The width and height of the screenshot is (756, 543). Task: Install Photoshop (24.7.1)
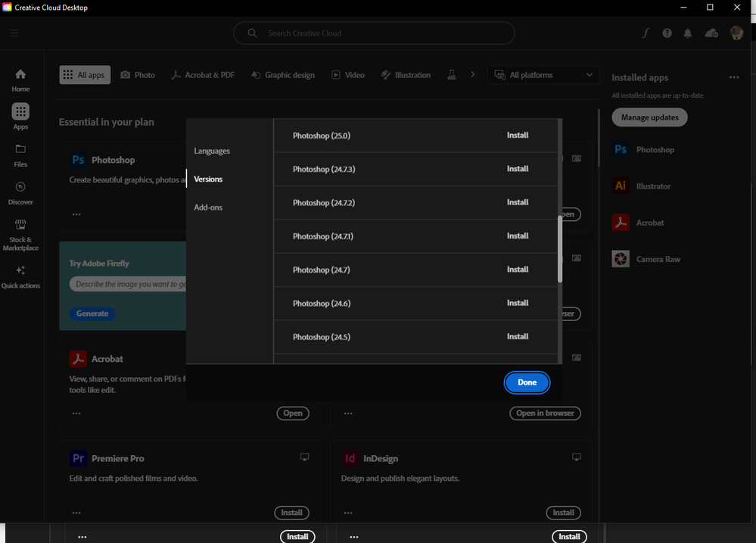pos(518,236)
